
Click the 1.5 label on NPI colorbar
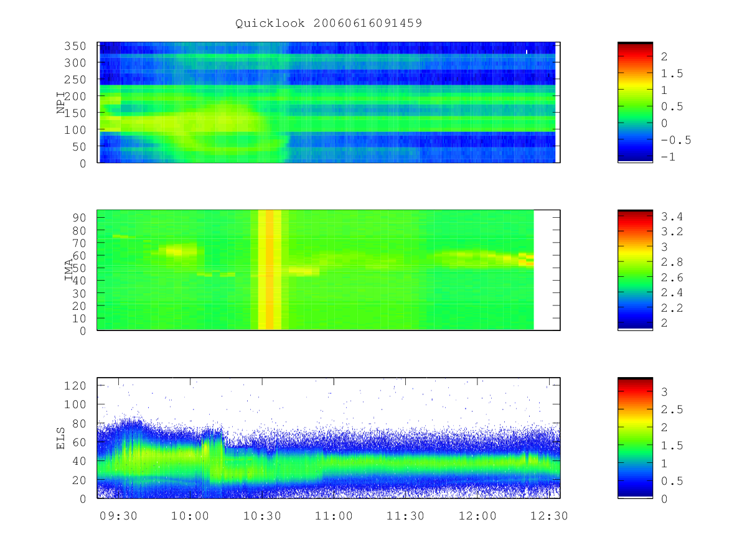(x=673, y=73)
